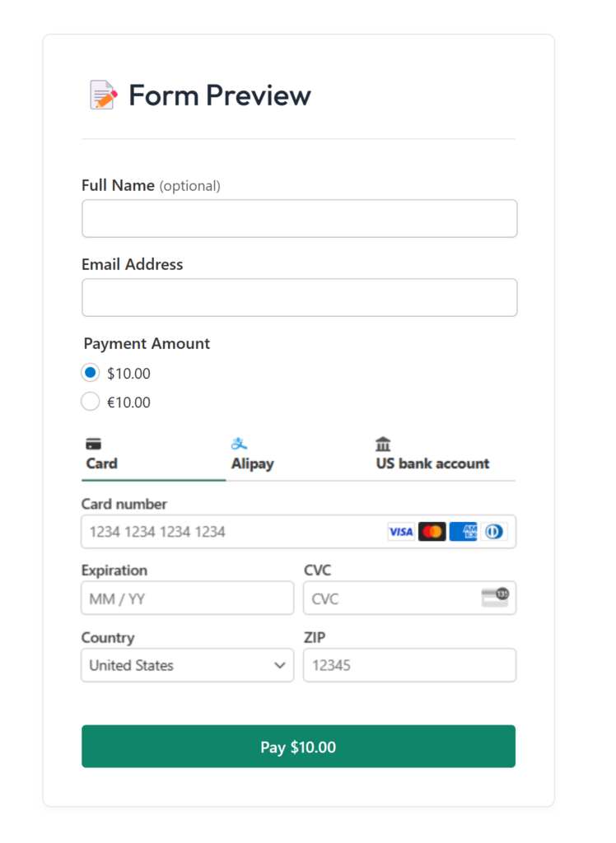Open the Country dropdown

click(188, 665)
